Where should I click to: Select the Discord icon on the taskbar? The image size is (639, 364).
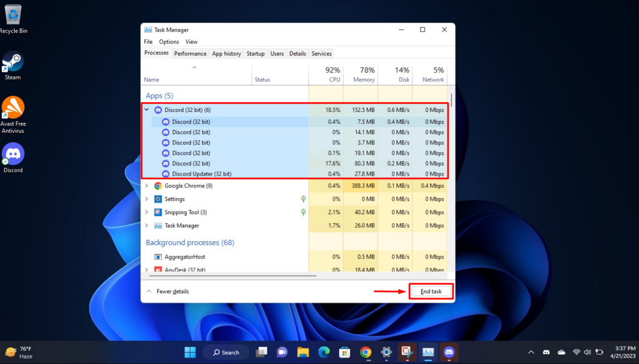tap(449, 352)
